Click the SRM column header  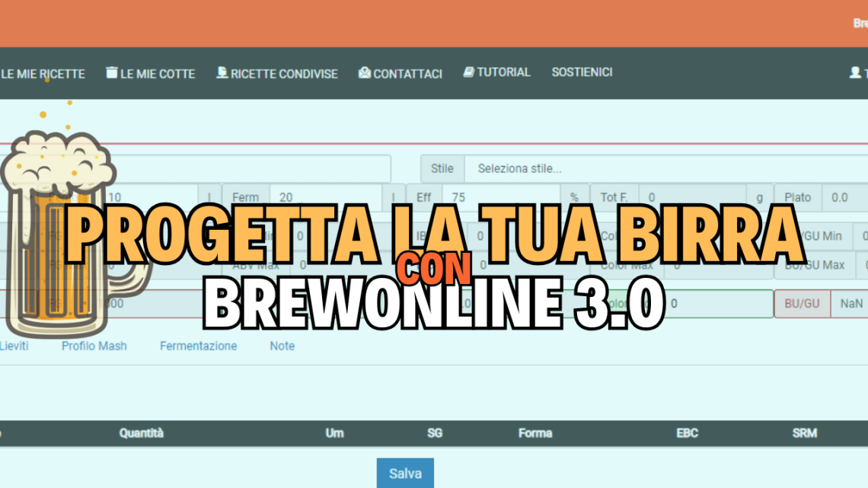coord(804,433)
